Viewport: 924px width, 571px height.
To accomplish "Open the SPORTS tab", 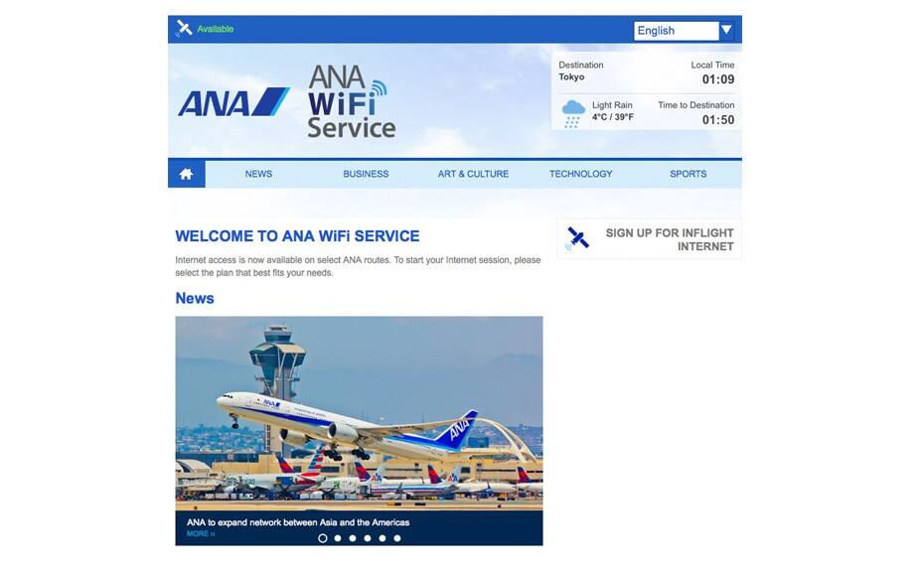I will (688, 174).
